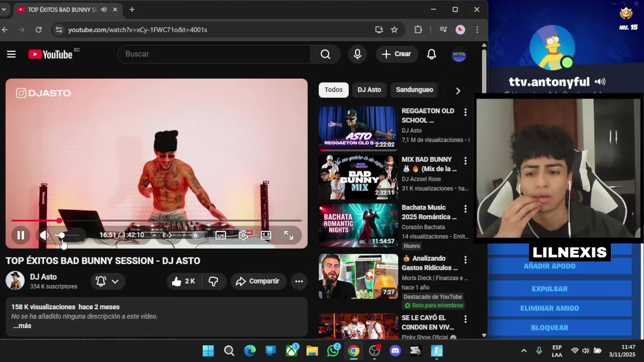Click ELIMINAR AMIGO in Fortnite panel
The width and height of the screenshot is (644, 362).
point(549,308)
